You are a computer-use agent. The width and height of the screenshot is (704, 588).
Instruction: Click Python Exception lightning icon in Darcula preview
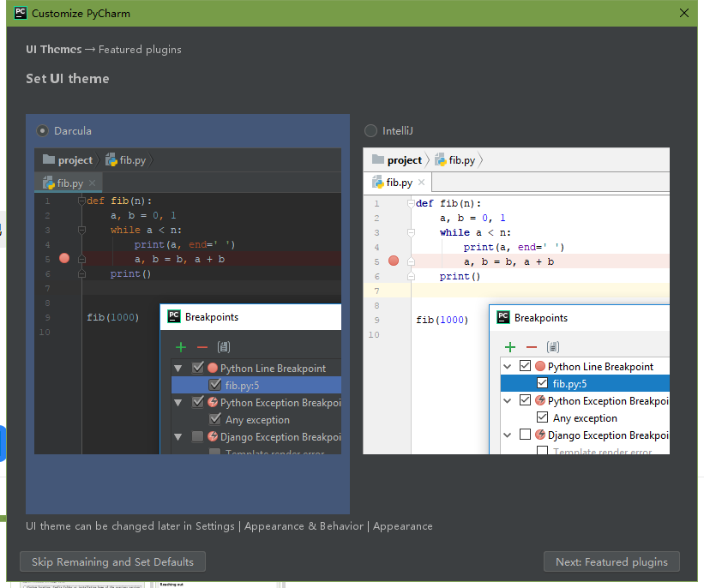tap(213, 402)
